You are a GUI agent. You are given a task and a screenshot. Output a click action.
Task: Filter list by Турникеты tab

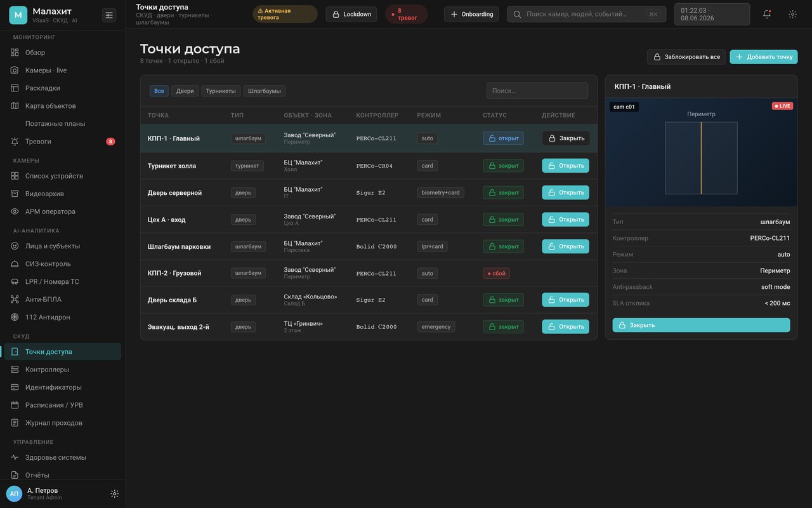point(221,91)
